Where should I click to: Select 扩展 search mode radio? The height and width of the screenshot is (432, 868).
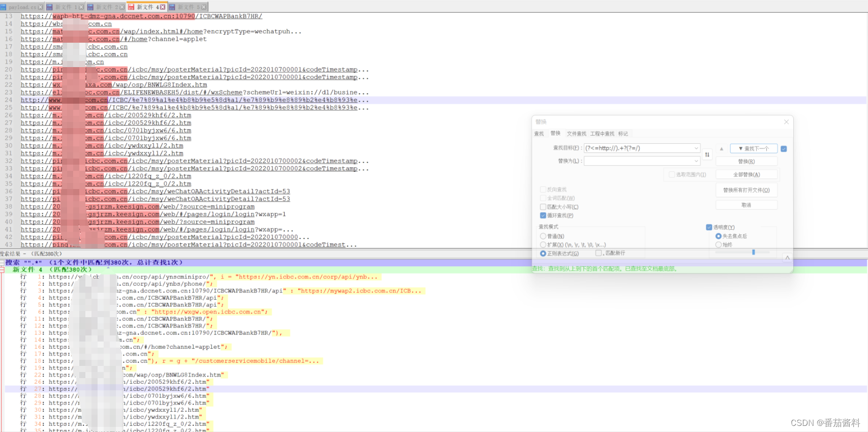(x=543, y=245)
